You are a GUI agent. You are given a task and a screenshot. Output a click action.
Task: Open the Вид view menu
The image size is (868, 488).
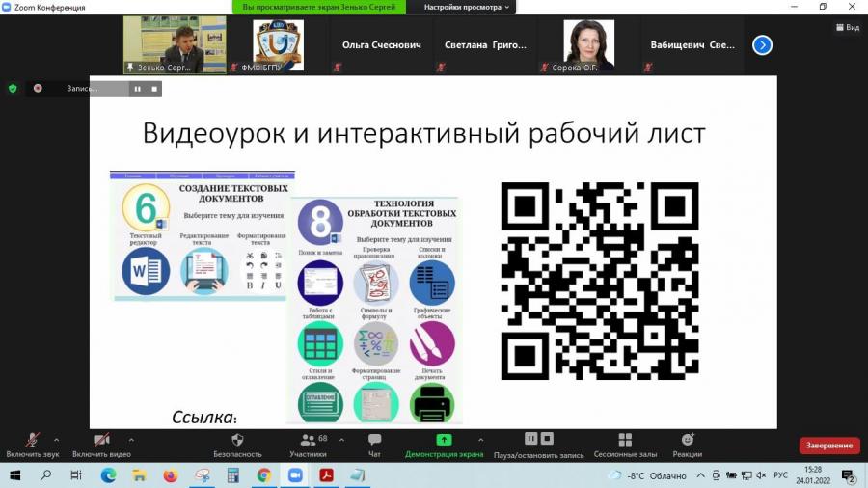click(x=848, y=27)
